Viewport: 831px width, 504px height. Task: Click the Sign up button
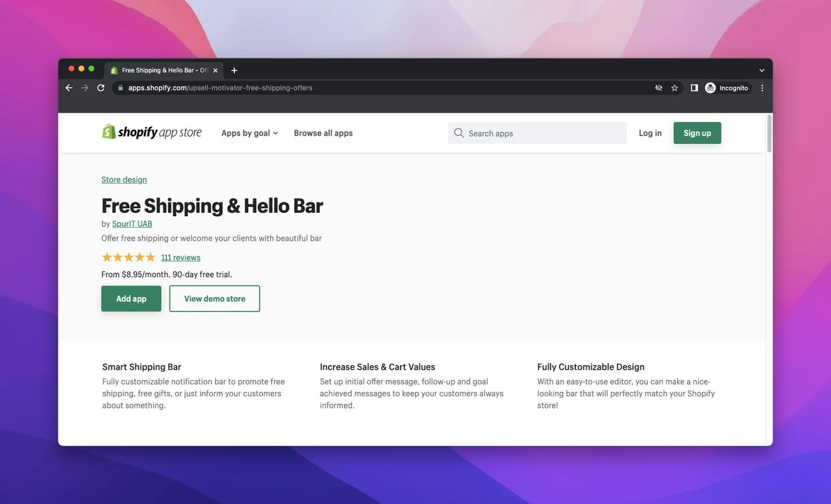point(697,133)
